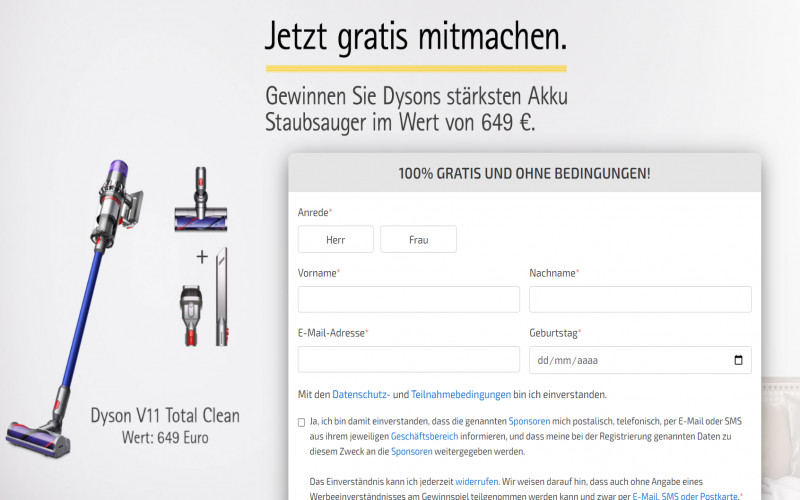Image resolution: width=800 pixels, height=500 pixels.
Task: Click the Anrede label
Action: tap(313, 212)
